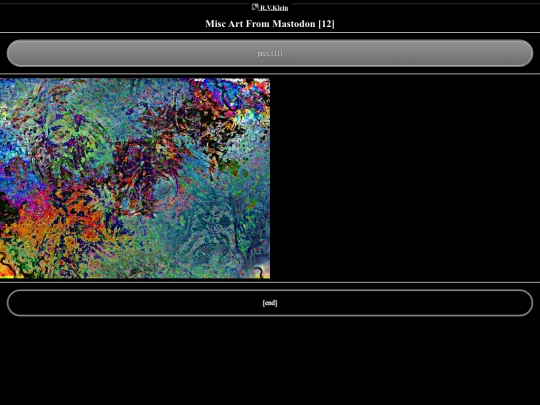The image size is (540, 405).
Task: Click the [end] bar at the bottom
Action: click(x=270, y=303)
